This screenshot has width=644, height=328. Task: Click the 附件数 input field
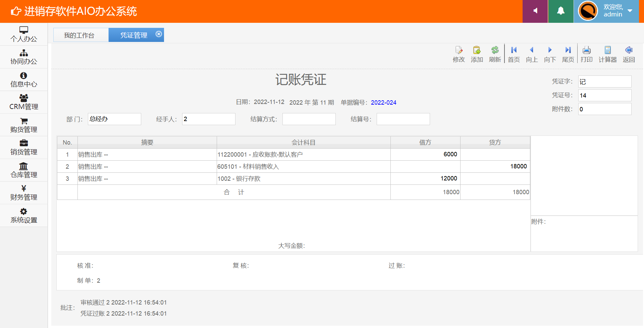click(x=605, y=109)
